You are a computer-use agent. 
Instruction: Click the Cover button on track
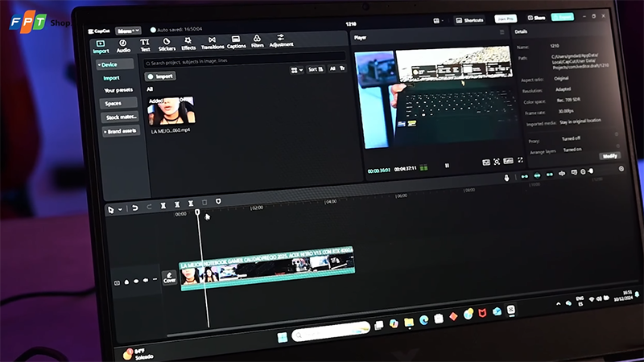click(x=169, y=278)
